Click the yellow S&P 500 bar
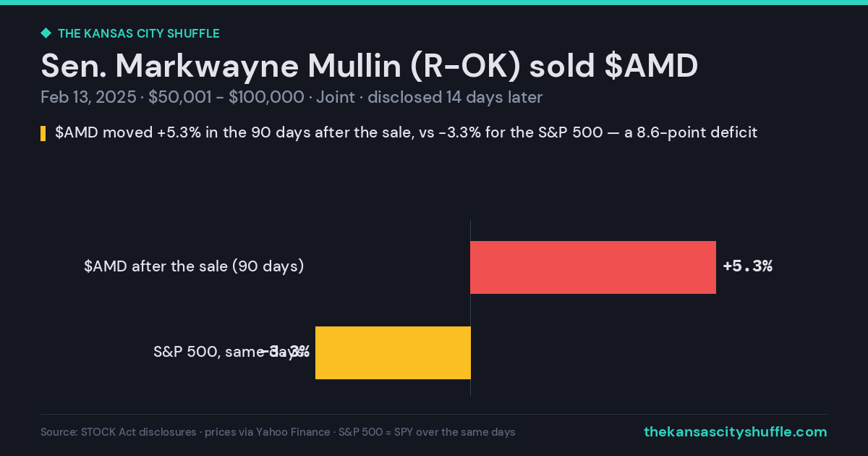Viewport: 868px width, 456px height. (393, 352)
